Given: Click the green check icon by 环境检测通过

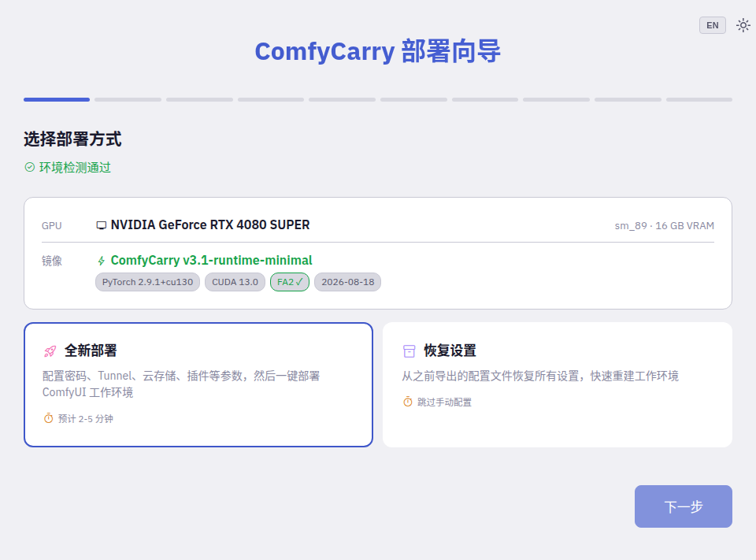Looking at the screenshot, I should click(x=29, y=168).
